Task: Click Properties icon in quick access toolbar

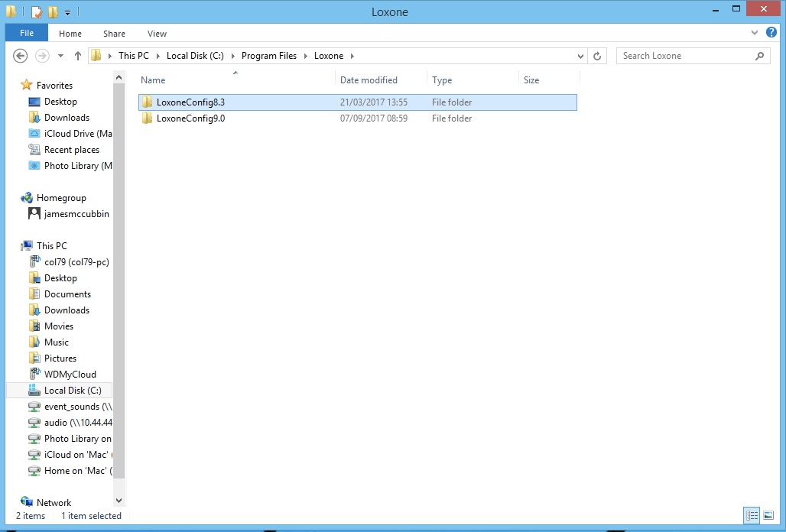Action: (x=37, y=12)
